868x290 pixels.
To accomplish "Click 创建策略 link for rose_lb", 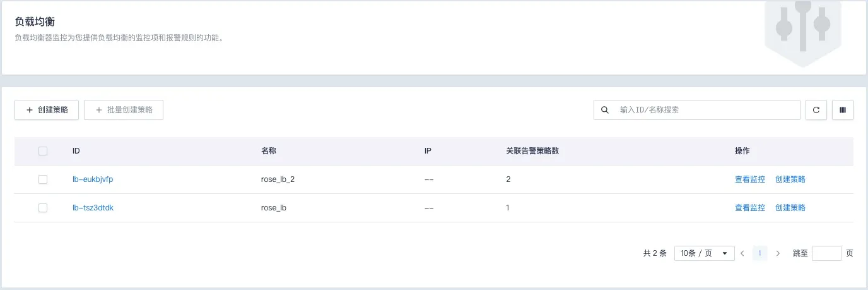I will point(790,208).
